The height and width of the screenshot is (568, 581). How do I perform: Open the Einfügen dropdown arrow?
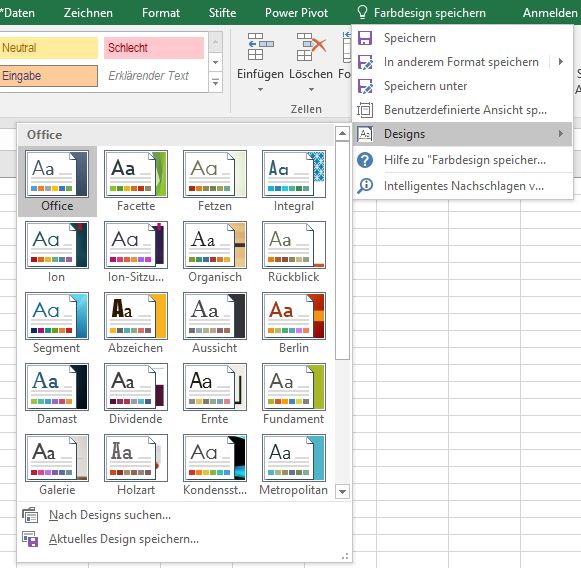click(x=260, y=89)
